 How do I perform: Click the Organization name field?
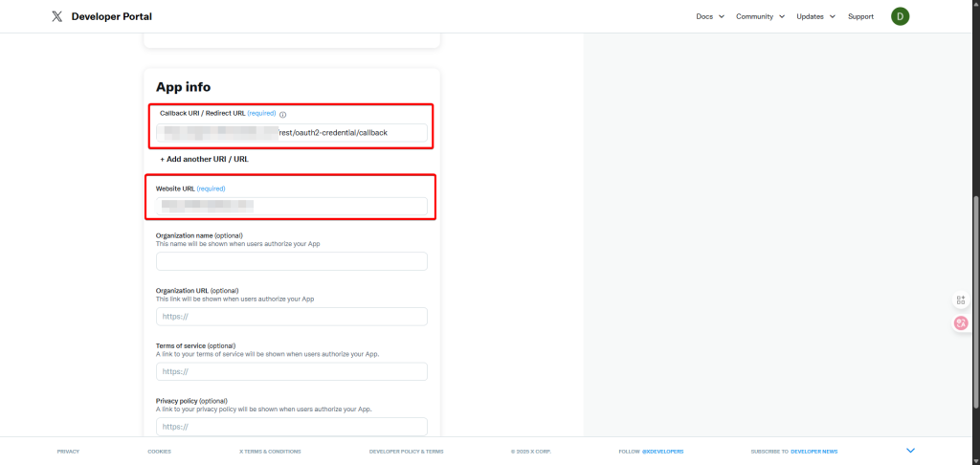[292, 261]
